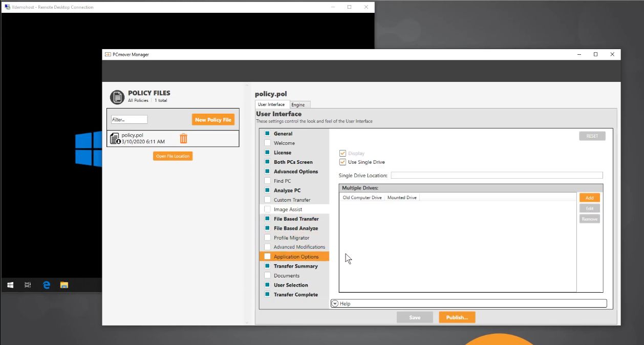The image size is (644, 345).
Task: Enable the Profile Migrator checkbox
Action: pos(267,238)
